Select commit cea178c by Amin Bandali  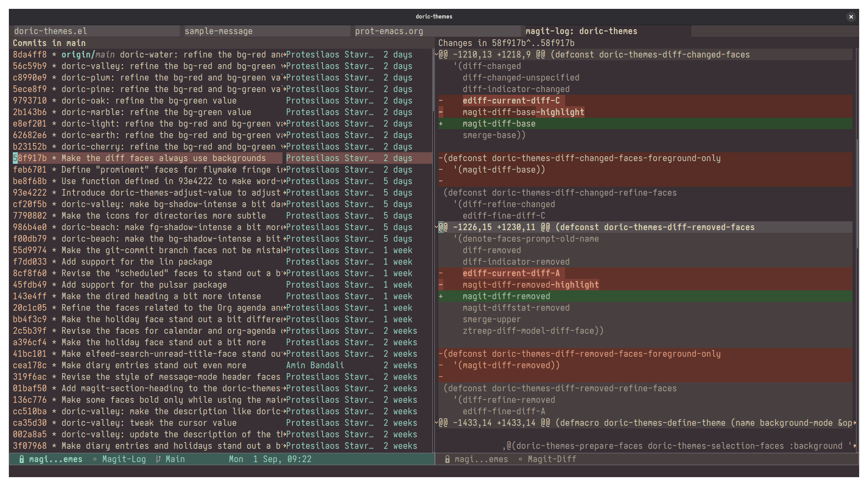pyautogui.click(x=221, y=365)
